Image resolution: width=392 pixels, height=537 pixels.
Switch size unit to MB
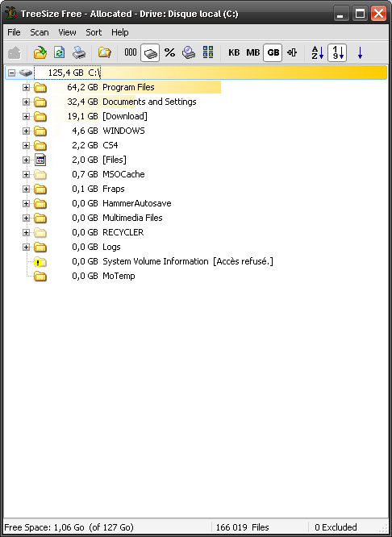(253, 52)
